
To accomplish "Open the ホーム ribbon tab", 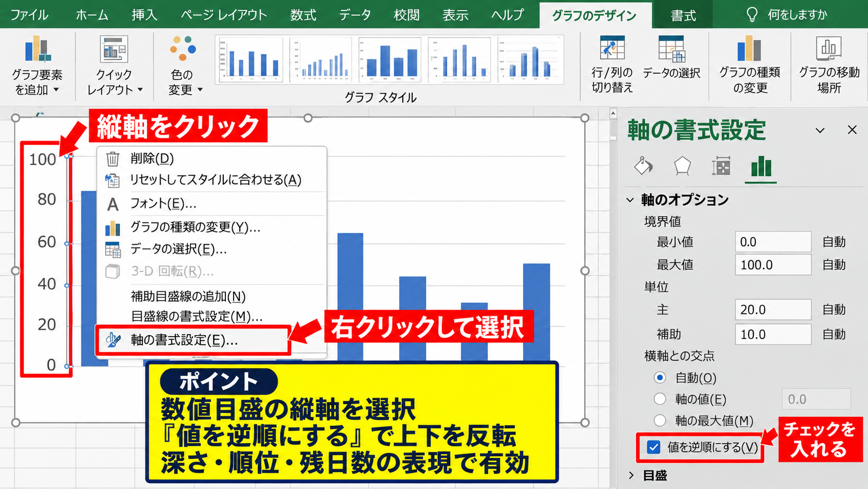I will coord(92,15).
